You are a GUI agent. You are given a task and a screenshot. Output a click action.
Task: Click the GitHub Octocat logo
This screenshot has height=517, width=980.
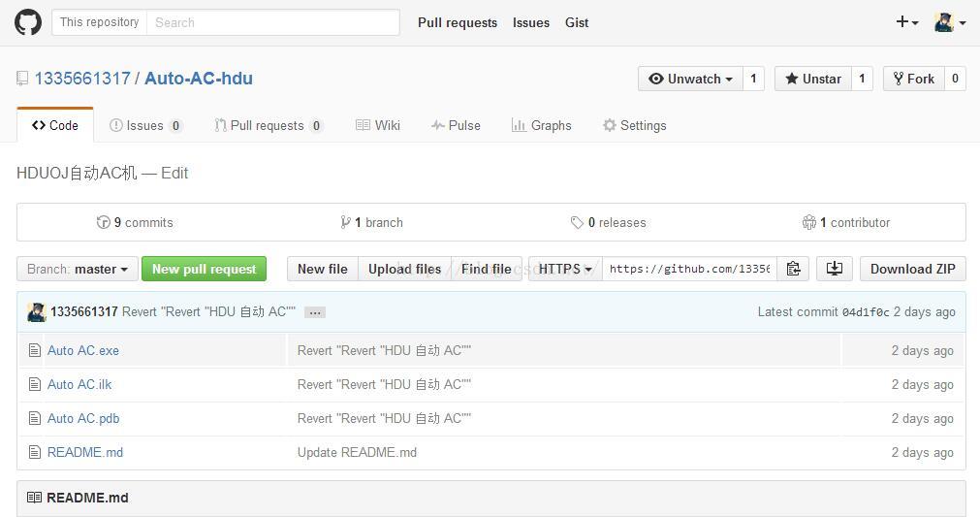28,22
